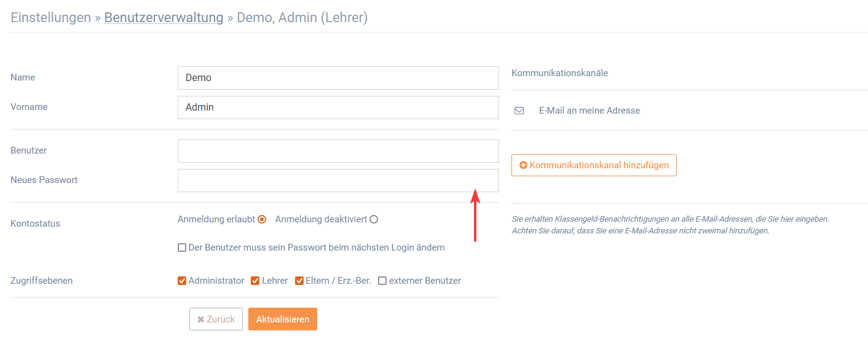The image size is (868, 347).
Task: Enable the password change at next login checkbox
Action: pyautogui.click(x=182, y=248)
